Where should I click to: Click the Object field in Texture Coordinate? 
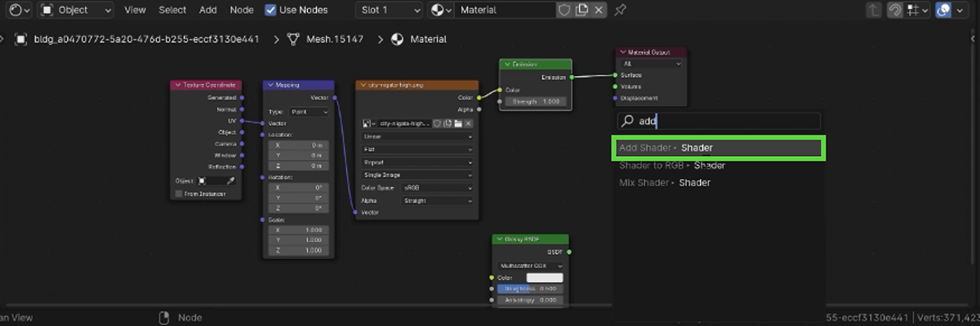point(216,180)
